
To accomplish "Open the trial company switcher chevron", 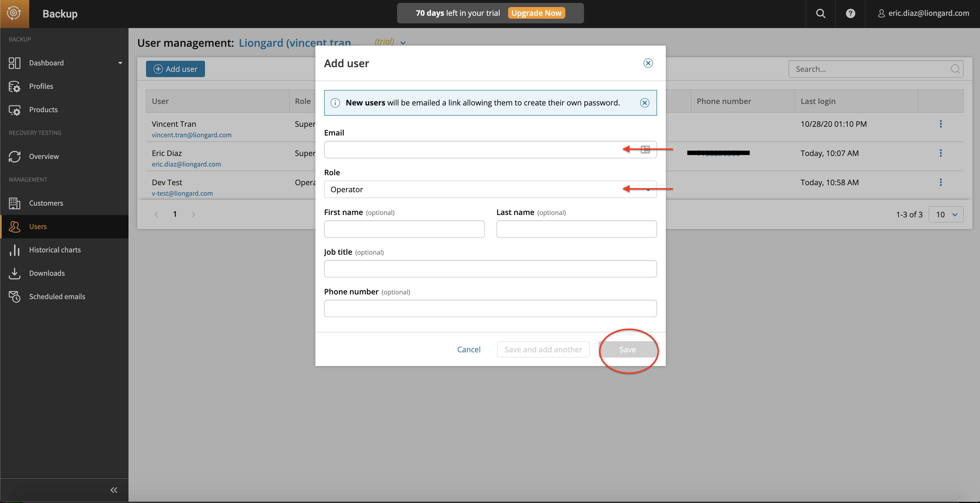I will (403, 43).
